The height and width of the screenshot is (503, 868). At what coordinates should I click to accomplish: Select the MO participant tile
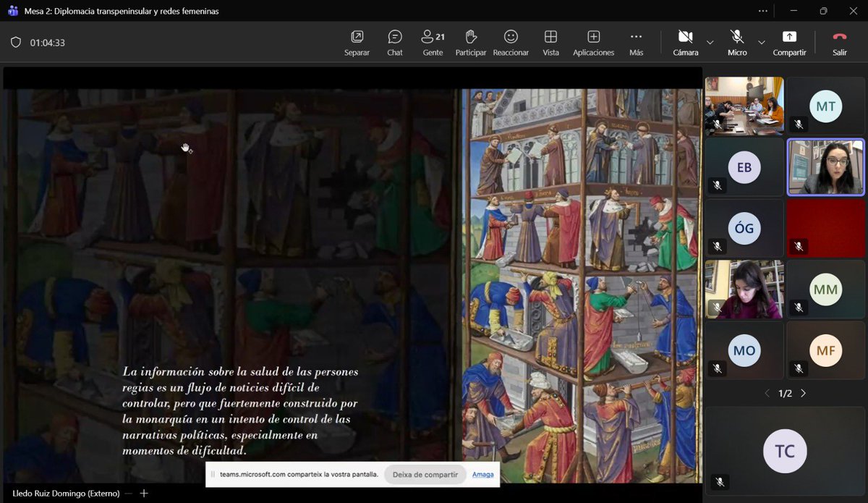[744, 350]
